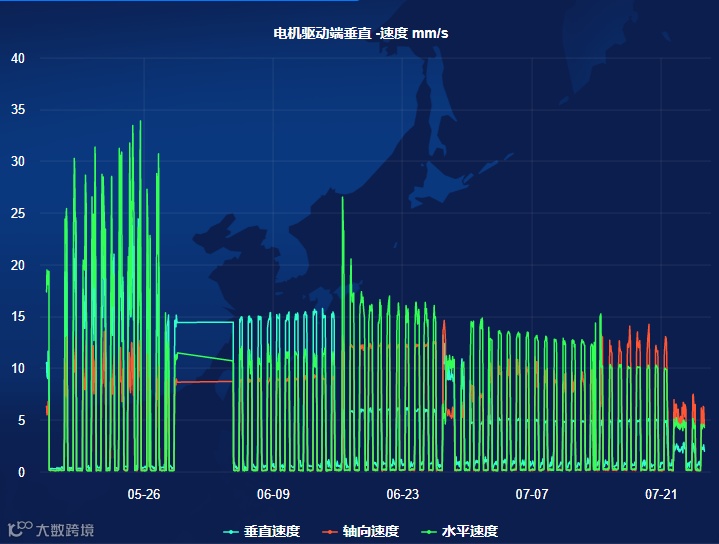
Task: Toggle the 垂直速度 legend series
Action: pyautogui.click(x=262, y=531)
